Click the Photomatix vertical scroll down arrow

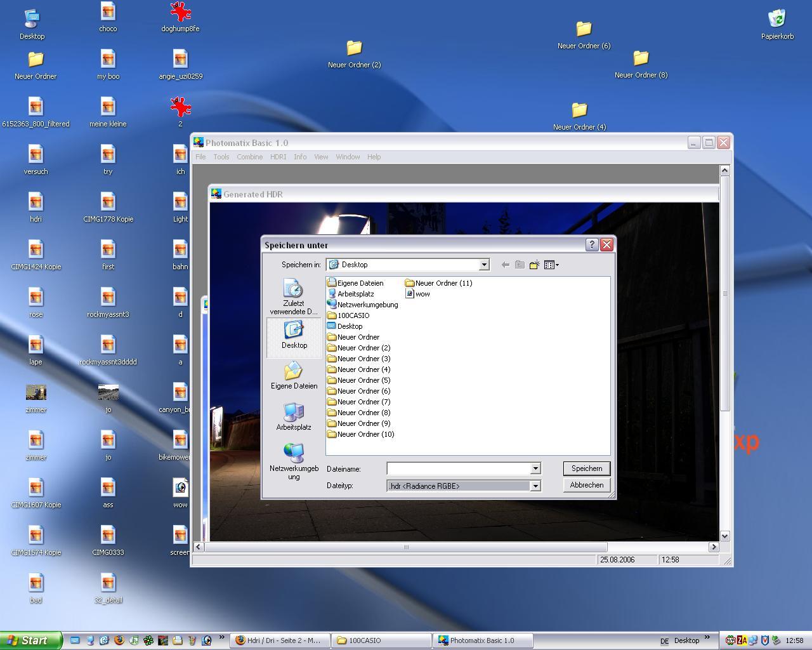tap(725, 536)
